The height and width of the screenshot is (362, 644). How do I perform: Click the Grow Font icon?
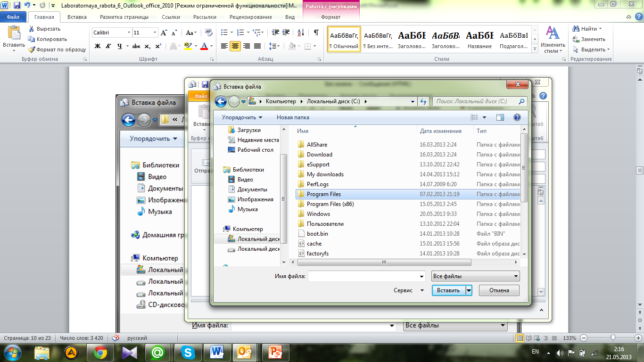click(164, 33)
